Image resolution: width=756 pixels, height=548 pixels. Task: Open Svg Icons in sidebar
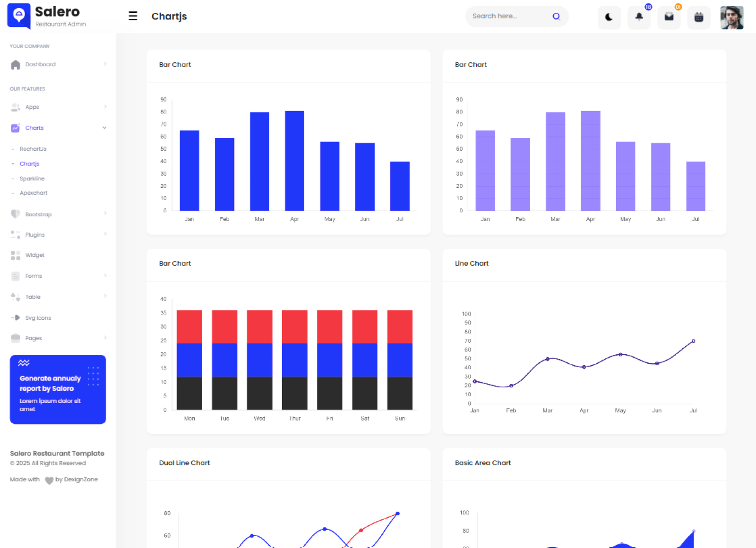[x=38, y=318]
